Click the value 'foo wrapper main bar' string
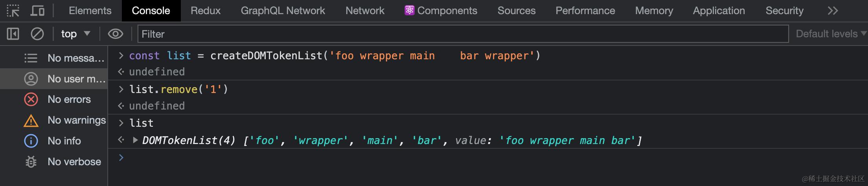Screen dimensions: 868x186 click(567, 140)
